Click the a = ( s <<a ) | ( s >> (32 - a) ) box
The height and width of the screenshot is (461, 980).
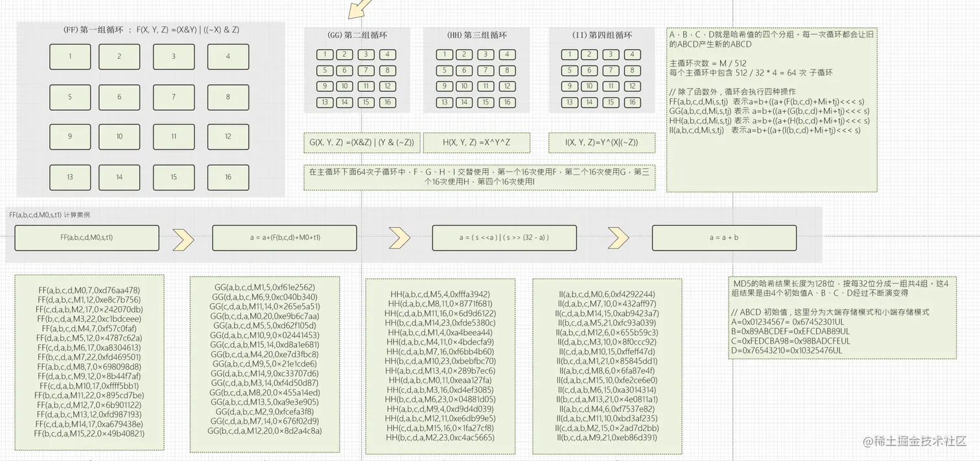point(504,238)
